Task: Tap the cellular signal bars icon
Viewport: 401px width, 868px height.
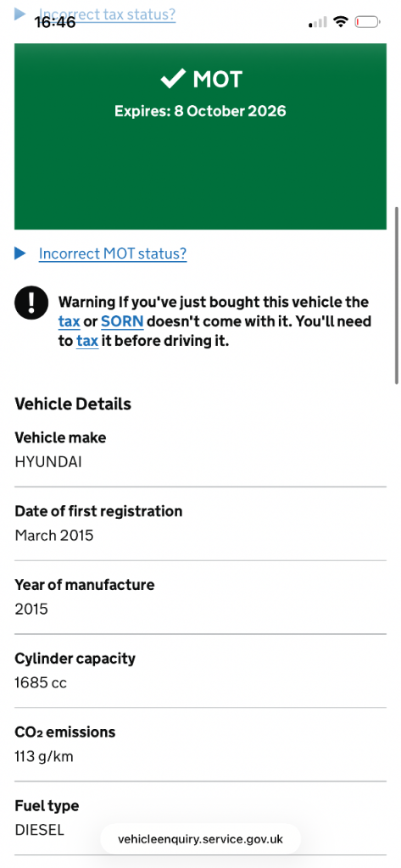Action: (x=318, y=22)
